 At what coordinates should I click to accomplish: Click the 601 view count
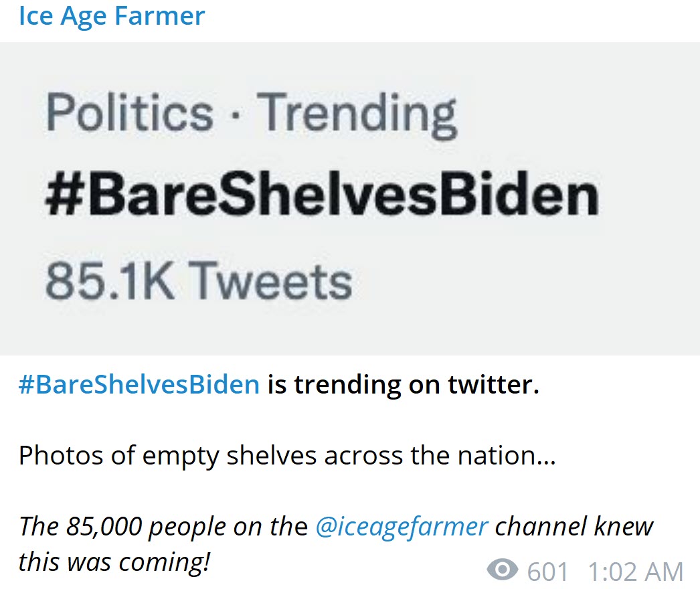point(547,572)
